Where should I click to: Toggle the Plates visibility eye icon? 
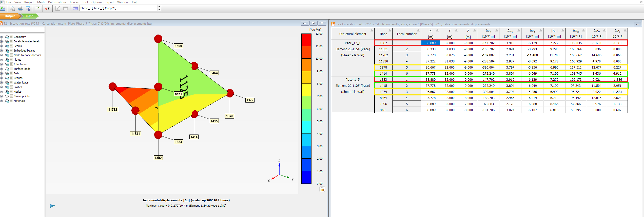click(7, 60)
